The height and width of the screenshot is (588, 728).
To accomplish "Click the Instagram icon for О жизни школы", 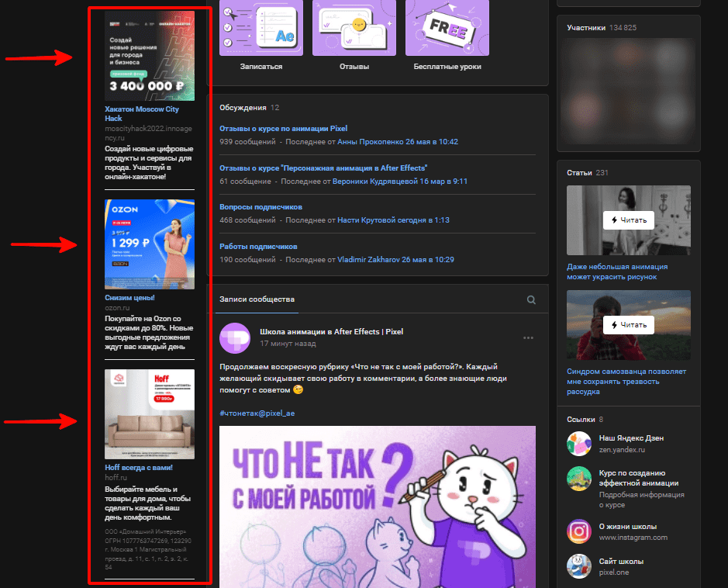I will click(579, 531).
